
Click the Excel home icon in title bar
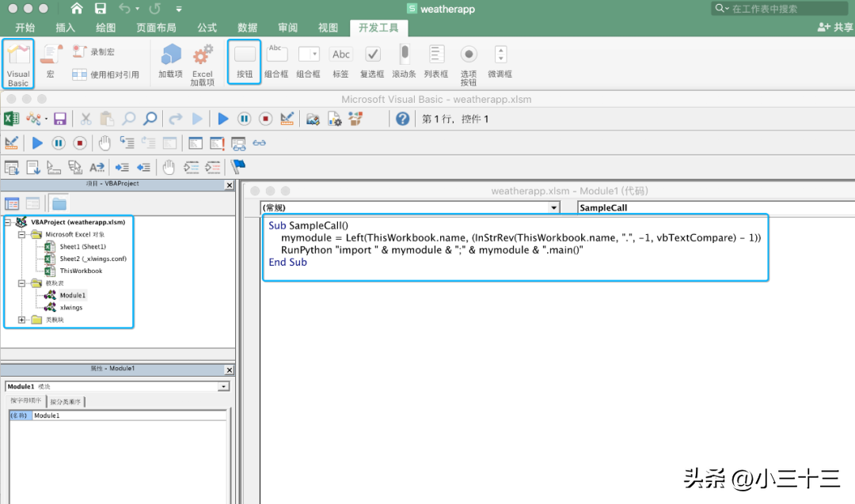(77, 8)
